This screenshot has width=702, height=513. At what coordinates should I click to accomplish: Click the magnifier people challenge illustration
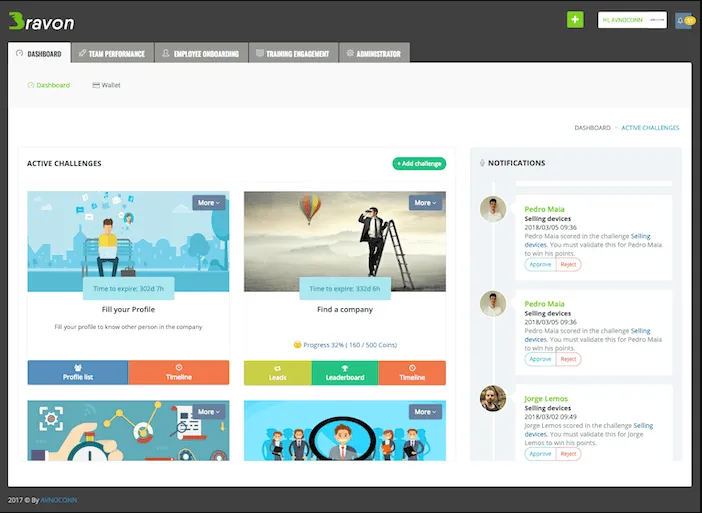(345, 431)
